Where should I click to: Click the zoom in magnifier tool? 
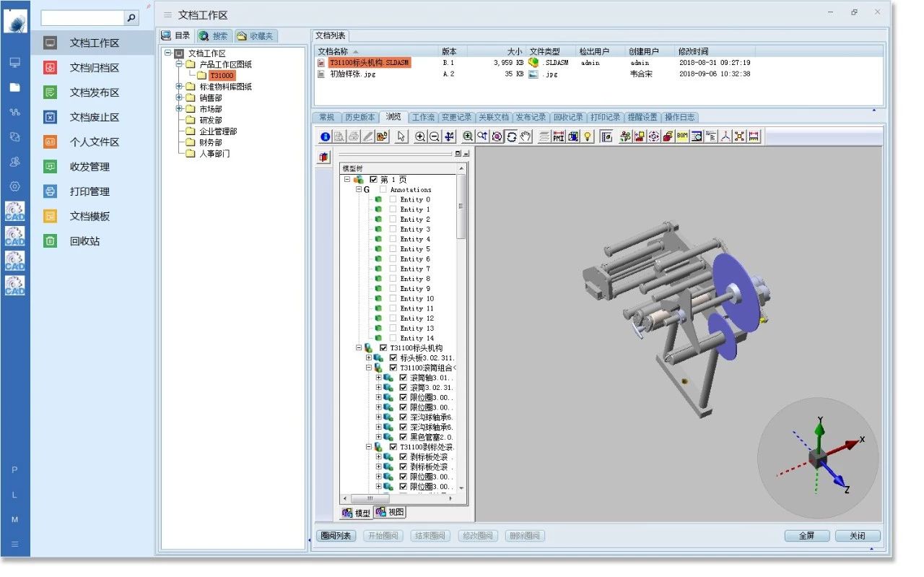(420, 136)
